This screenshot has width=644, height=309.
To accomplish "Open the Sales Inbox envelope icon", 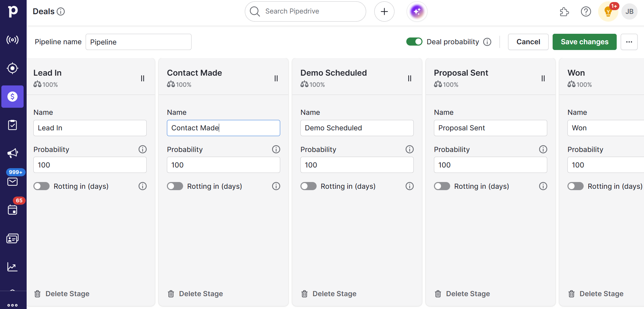I will [x=12, y=182].
